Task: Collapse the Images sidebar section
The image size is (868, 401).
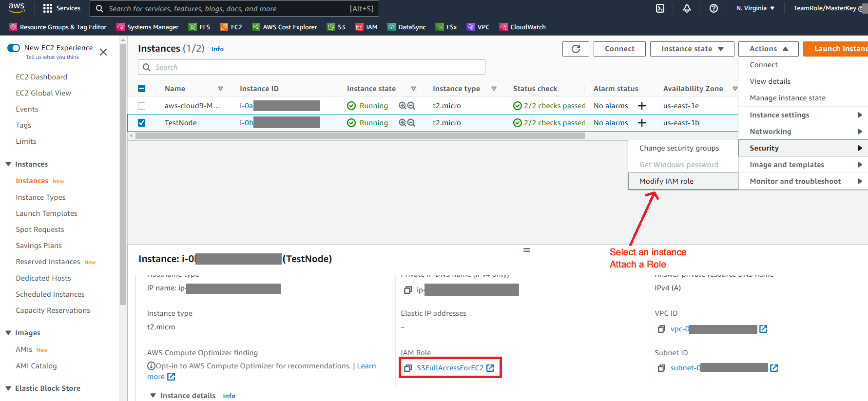Action: (x=8, y=333)
